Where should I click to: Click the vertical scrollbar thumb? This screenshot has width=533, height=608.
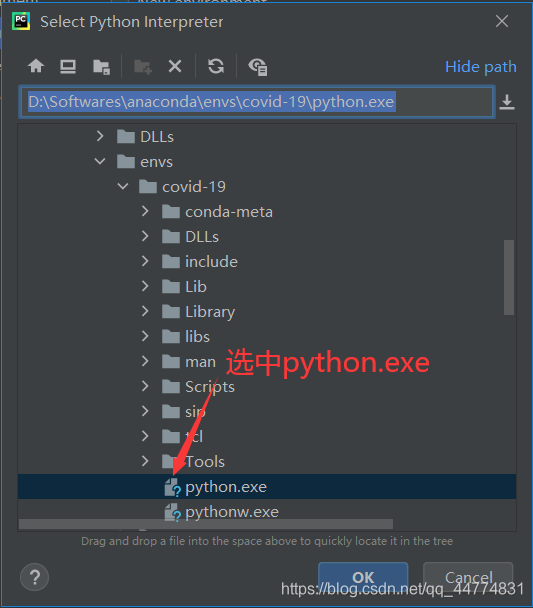509,277
